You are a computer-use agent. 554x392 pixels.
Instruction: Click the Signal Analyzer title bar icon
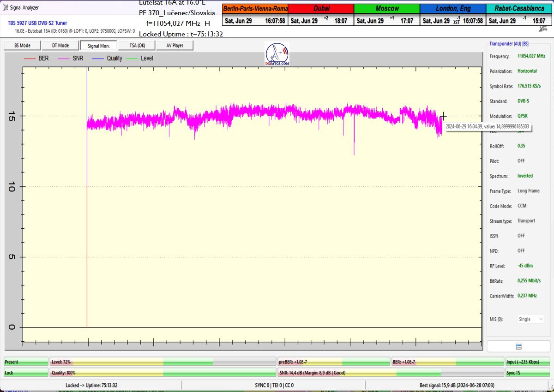(x=5, y=7)
